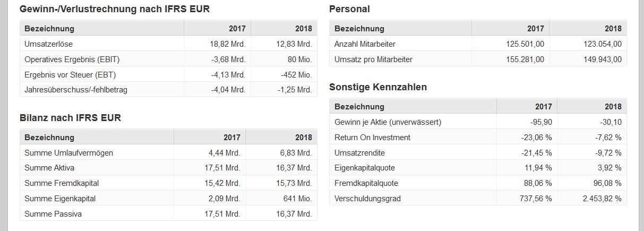Select the Umsatzrendite row label

pyautogui.click(x=359, y=153)
